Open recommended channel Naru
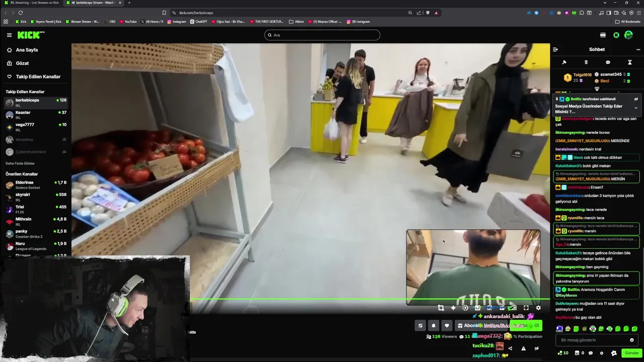The image size is (644, 362). (x=35, y=245)
